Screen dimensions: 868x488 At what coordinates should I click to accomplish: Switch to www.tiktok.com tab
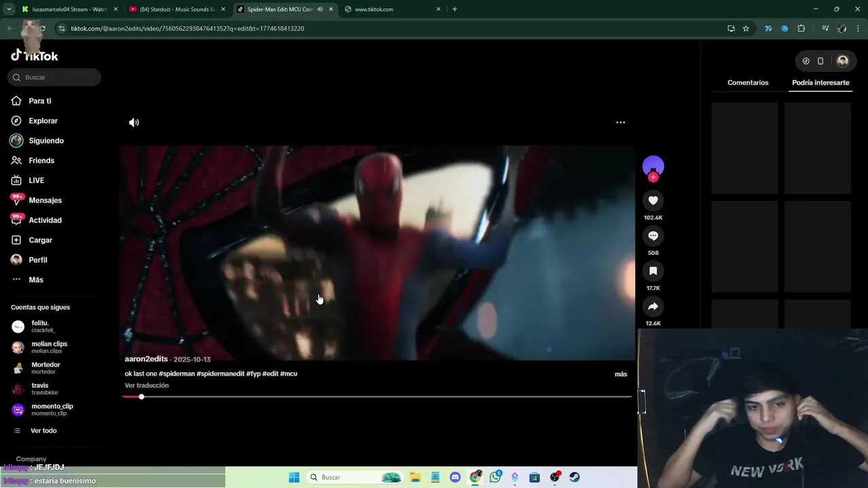pos(392,9)
